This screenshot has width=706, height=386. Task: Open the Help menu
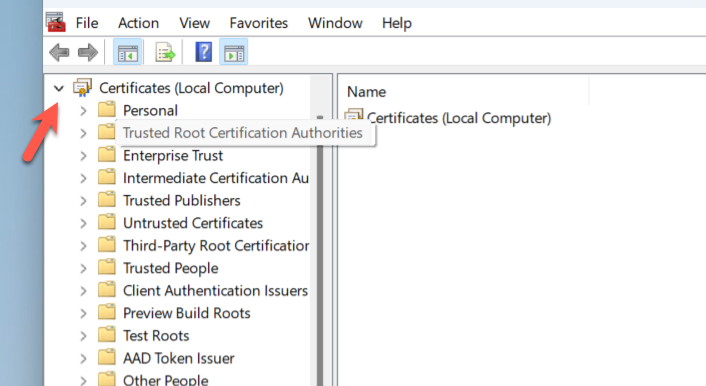coord(397,23)
